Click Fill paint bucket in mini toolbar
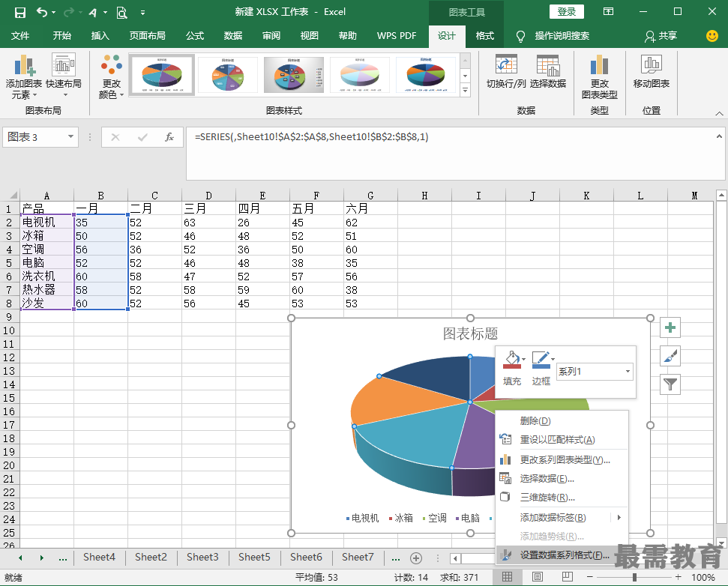Viewport: 728px width, 586px height. click(511, 360)
